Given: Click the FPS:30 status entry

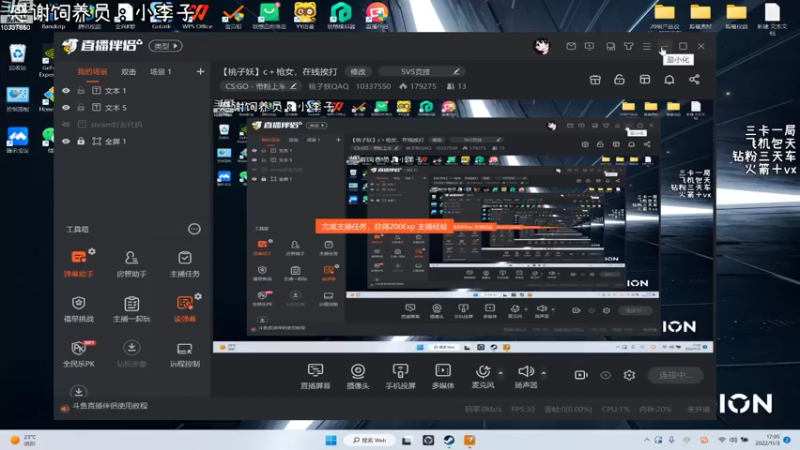Looking at the screenshot, I should point(522,409).
